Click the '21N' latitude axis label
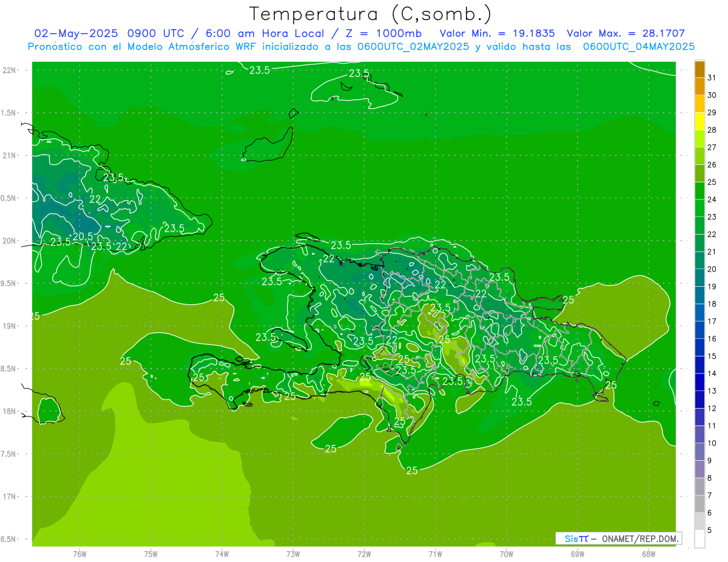 click(x=8, y=155)
